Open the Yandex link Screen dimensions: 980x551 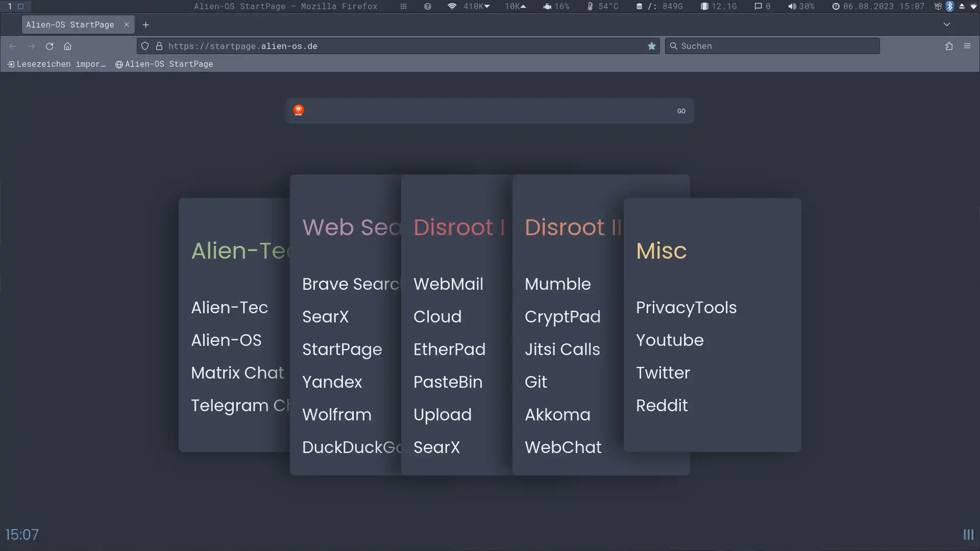[332, 382]
